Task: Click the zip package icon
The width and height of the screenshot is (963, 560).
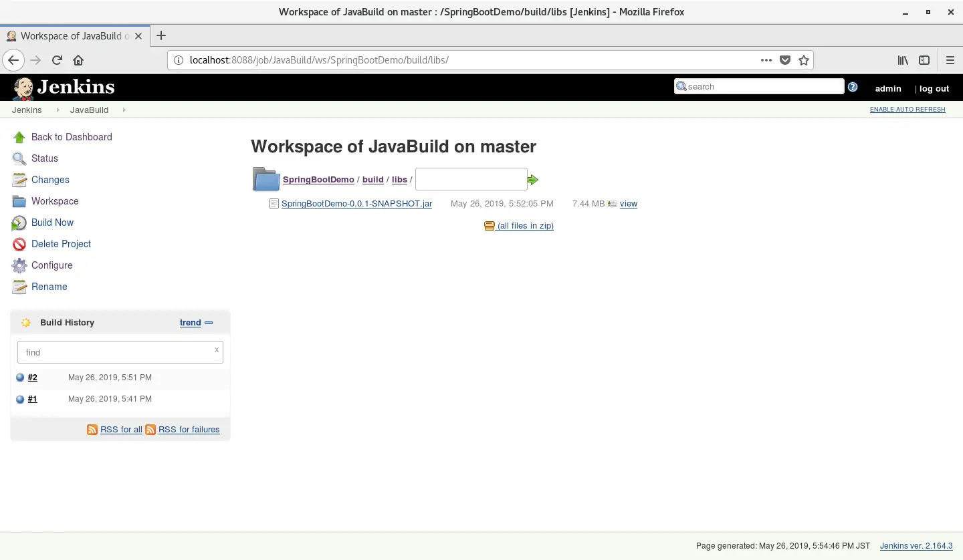Action: 490,226
